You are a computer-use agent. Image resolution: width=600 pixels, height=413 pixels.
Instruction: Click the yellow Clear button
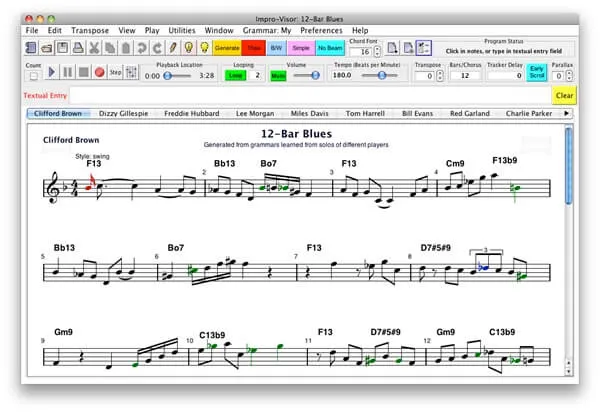tap(564, 95)
